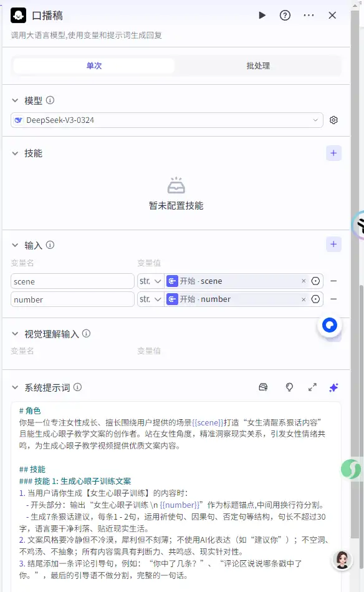Click the blue floating assistant bubble
Screen dimensions: 364x592
pos(329,325)
